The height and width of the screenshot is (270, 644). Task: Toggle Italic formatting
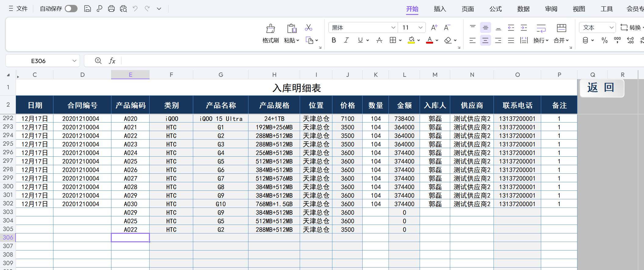click(346, 40)
